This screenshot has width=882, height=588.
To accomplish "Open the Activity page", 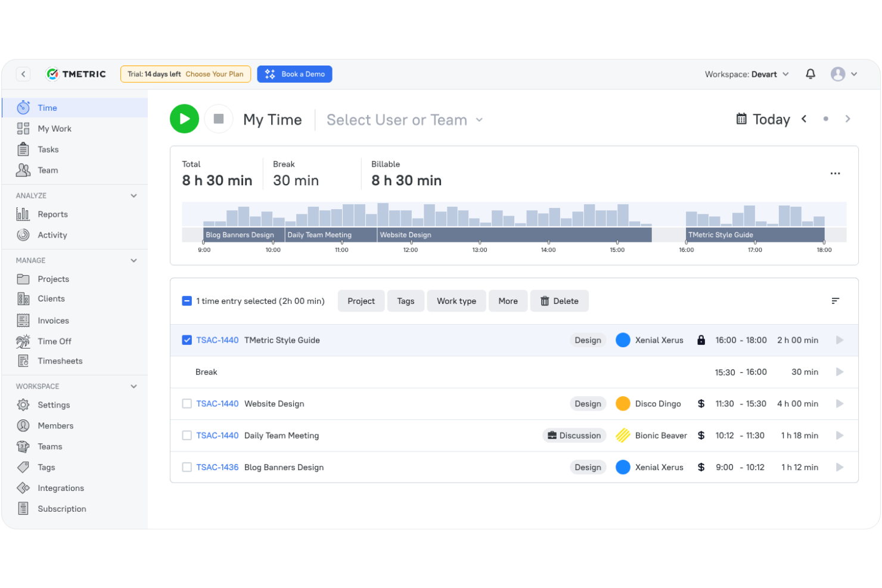I will (52, 235).
